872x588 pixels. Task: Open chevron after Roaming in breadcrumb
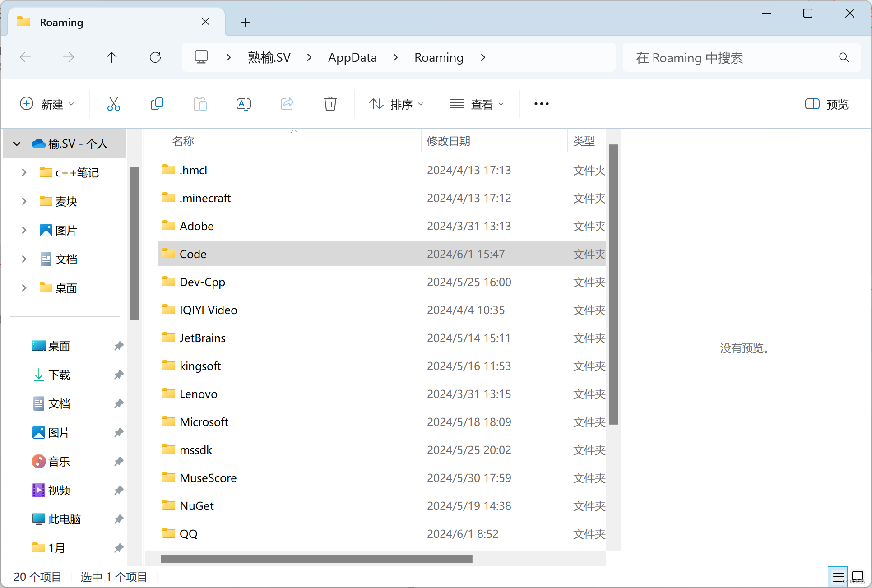[483, 57]
